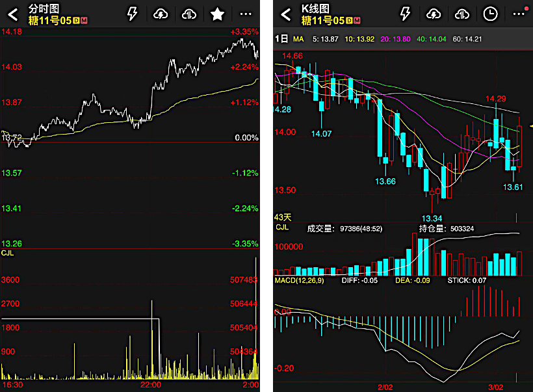
Task: Open the more options menu in K线图
Action: coord(519,14)
